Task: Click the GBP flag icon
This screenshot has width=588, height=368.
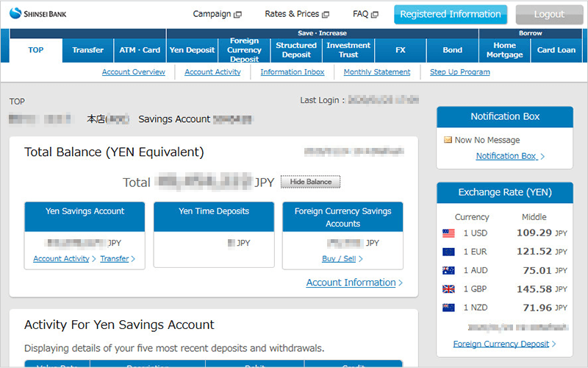Action: point(448,289)
